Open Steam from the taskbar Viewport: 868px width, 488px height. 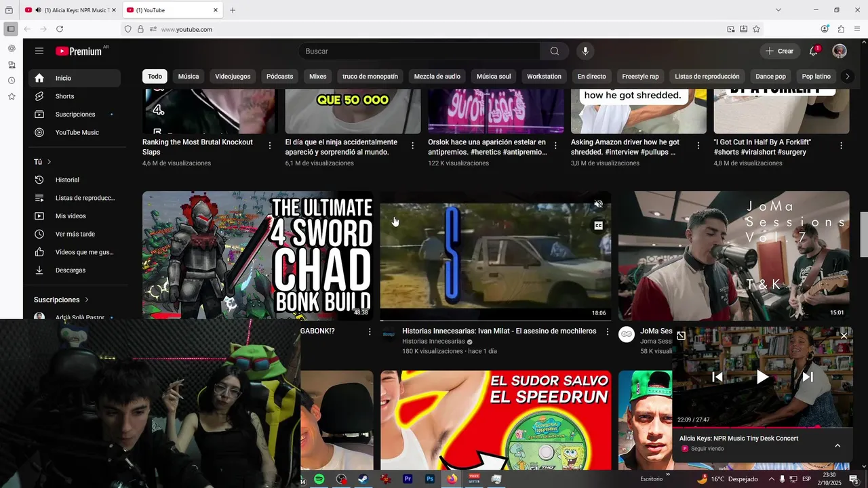coord(363,479)
